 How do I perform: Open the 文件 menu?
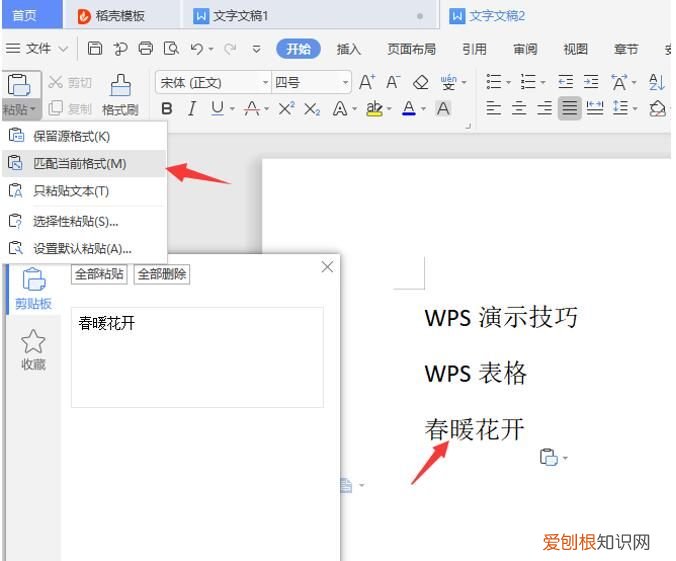coord(37,48)
